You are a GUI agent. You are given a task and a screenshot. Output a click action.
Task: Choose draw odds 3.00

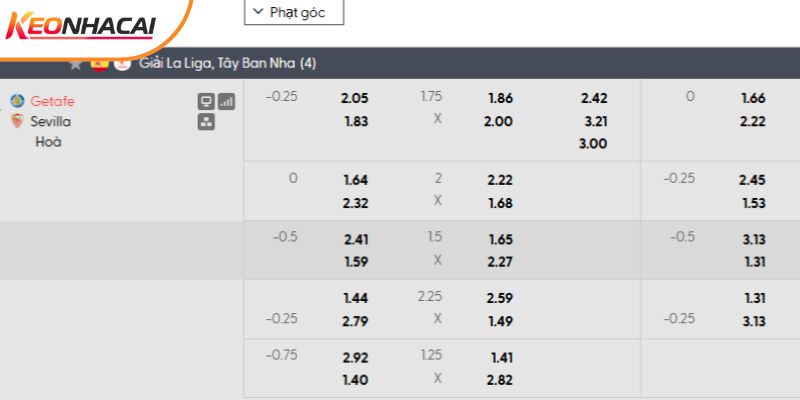coord(593,143)
